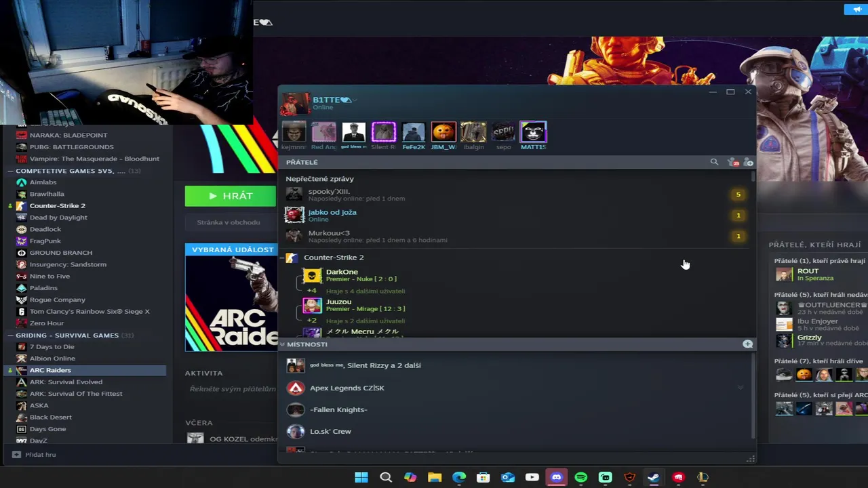The image size is (868, 488).
Task: Open favorite friend kejmnnr avatar
Action: click(294, 132)
